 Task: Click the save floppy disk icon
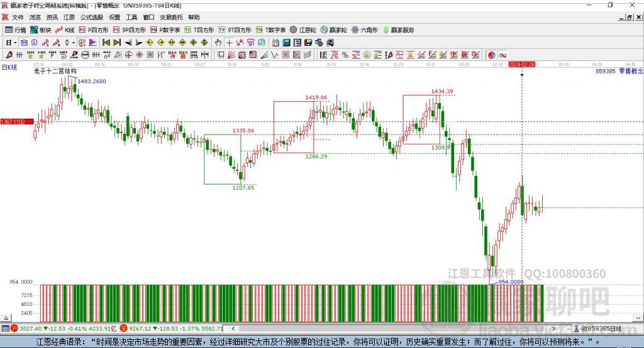(308, 42)
